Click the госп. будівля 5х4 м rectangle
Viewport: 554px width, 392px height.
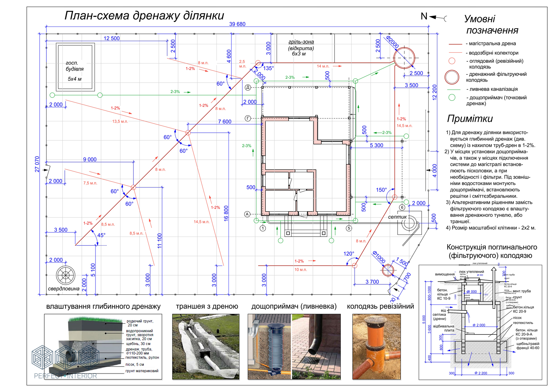[x=75, y=67]
